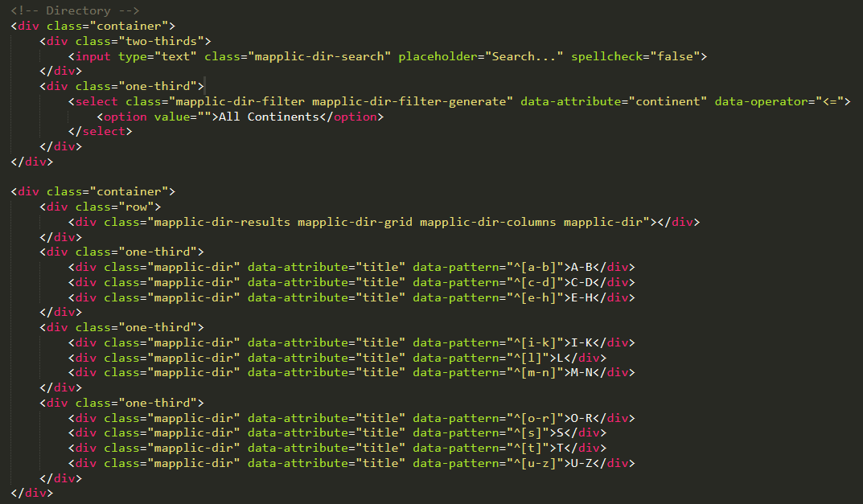Click the "^[t]" data-pattern value
The height and width of the screenshot is (504, 863).
tap(524, 448)
